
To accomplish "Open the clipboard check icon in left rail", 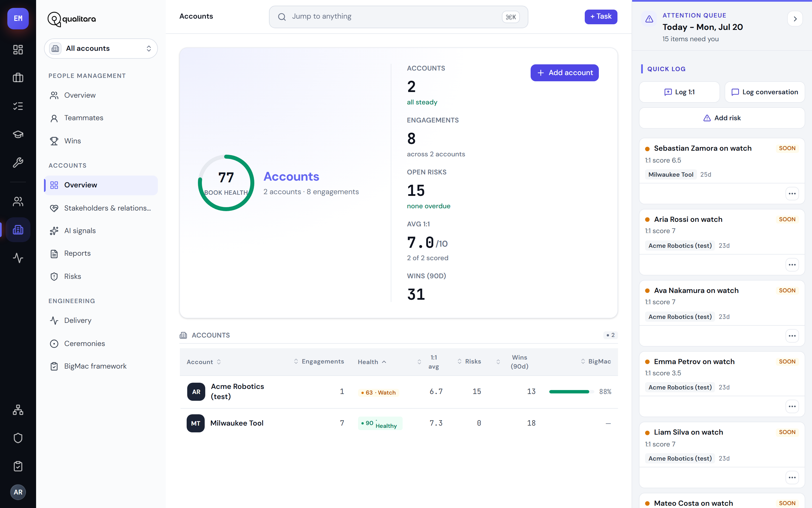I will pyautogui.click(x=18, y=466).
